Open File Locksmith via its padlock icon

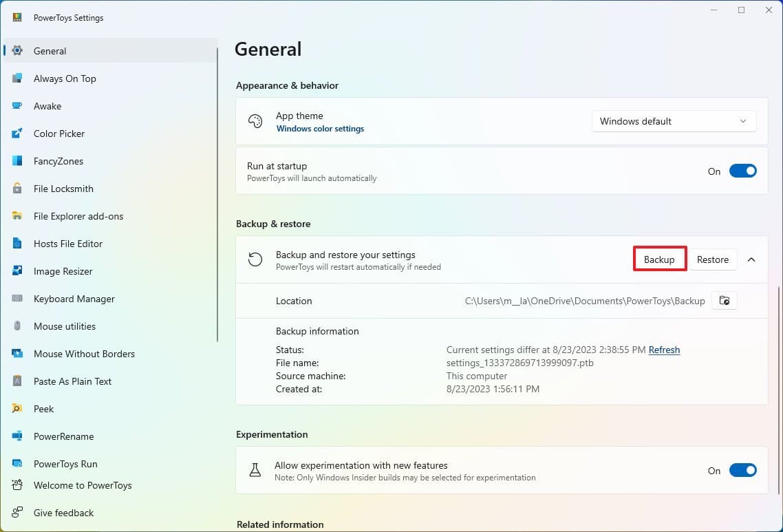[x=17, y=189]
